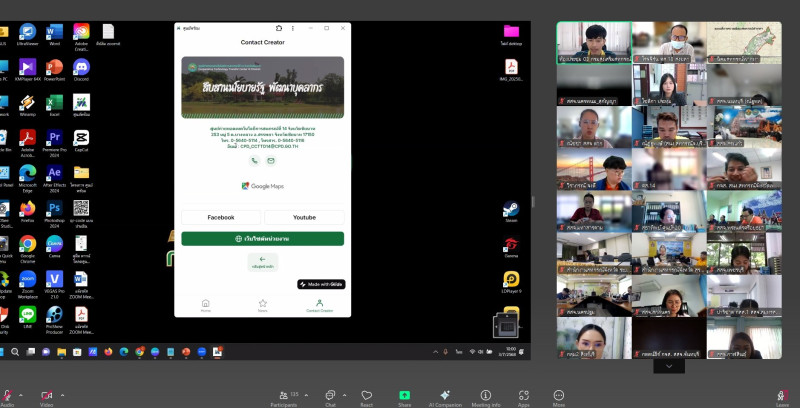Tap the phone call icon in Contact Creator

pos(254,161)
